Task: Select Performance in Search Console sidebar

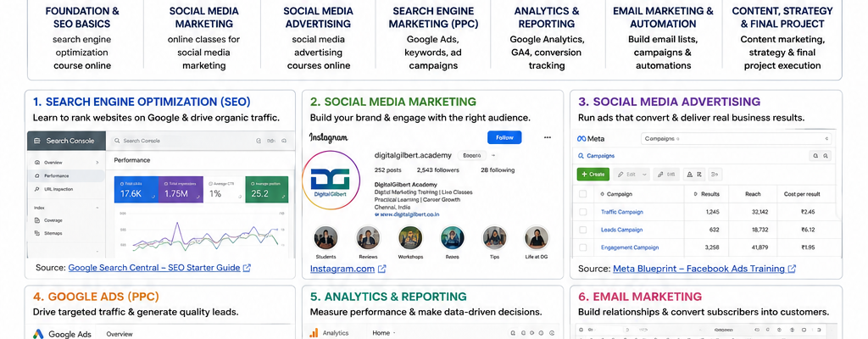Action: 66,175
